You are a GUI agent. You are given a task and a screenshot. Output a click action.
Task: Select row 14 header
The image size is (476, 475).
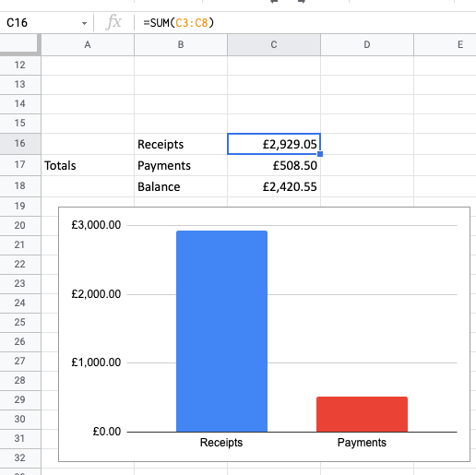click(x=20, y=104)
